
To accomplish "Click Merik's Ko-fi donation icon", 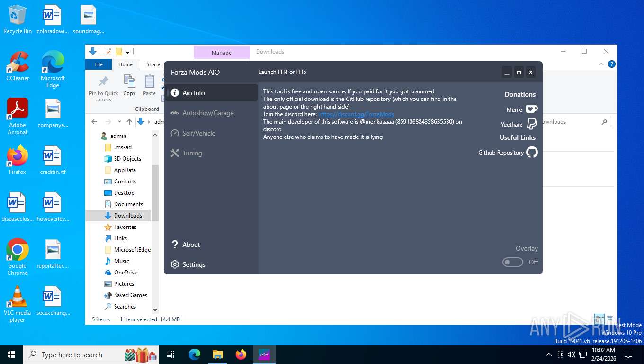I will pos(532,109).
